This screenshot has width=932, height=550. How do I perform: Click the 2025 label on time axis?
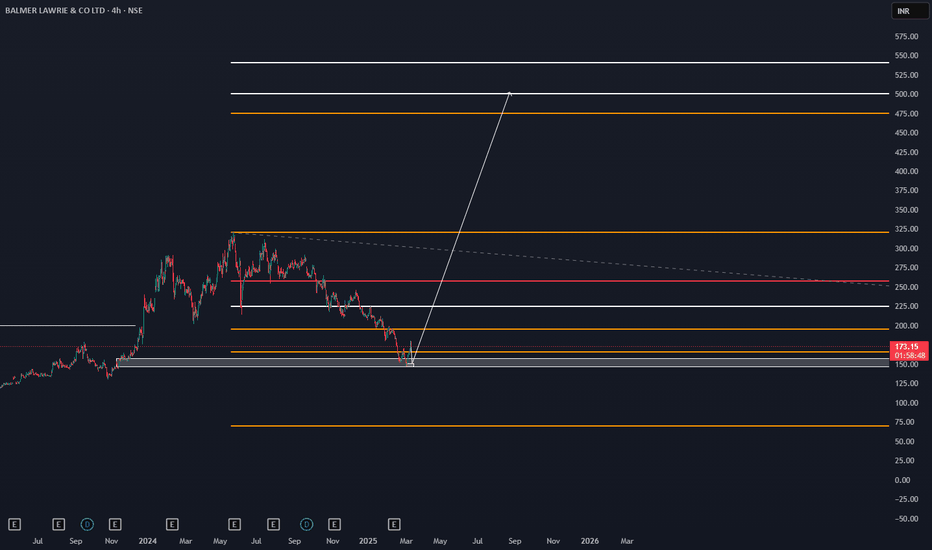[x=368, y=540]
